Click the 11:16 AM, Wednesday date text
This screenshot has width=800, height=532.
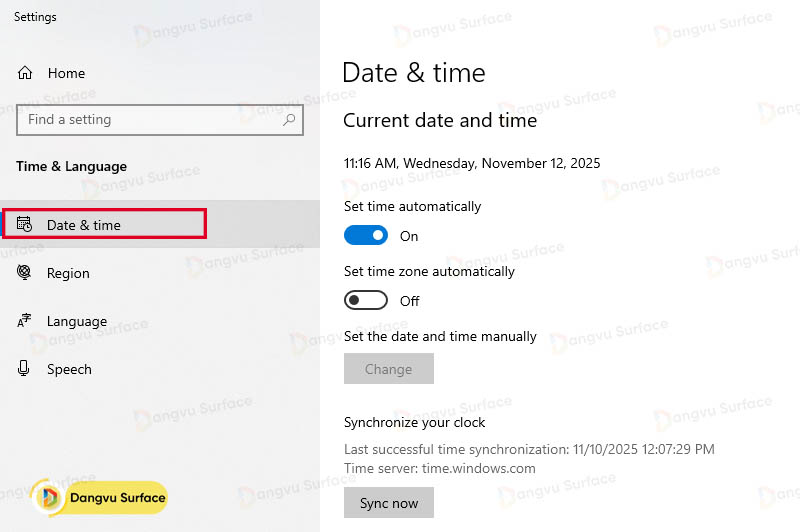[472, 163]
